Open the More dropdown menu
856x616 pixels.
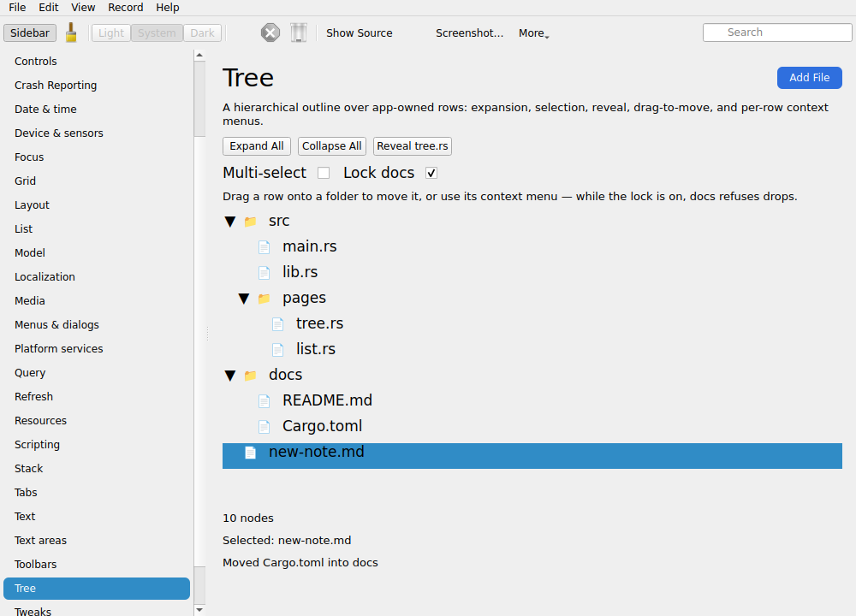[534, 33]
